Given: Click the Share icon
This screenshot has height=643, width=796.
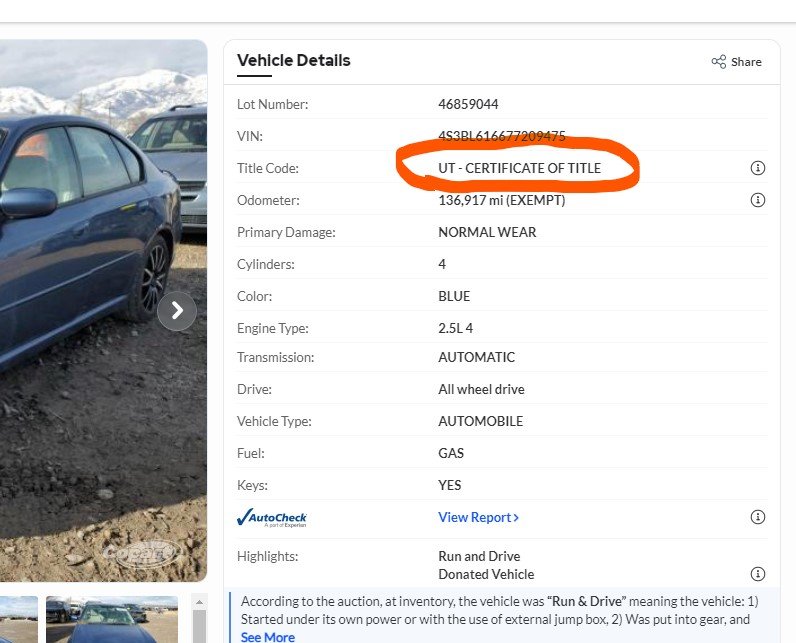Looking at the screenshot, I should click(x=719, y=62).
